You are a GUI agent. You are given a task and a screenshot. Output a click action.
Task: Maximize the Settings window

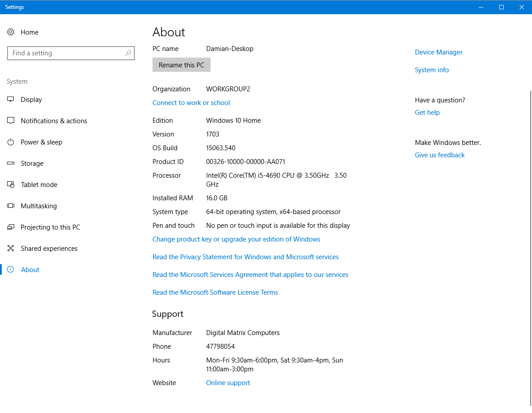pyautogui.click(x=501, y=7)
